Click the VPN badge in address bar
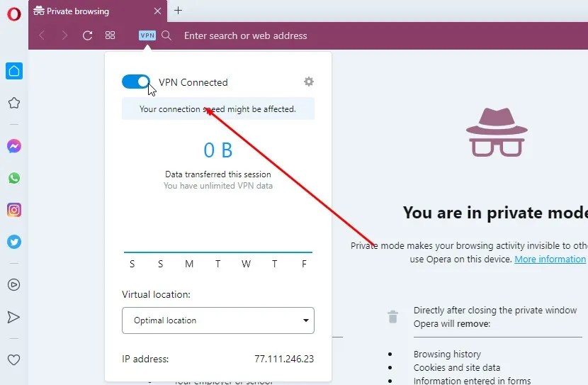 coord(147,35)
